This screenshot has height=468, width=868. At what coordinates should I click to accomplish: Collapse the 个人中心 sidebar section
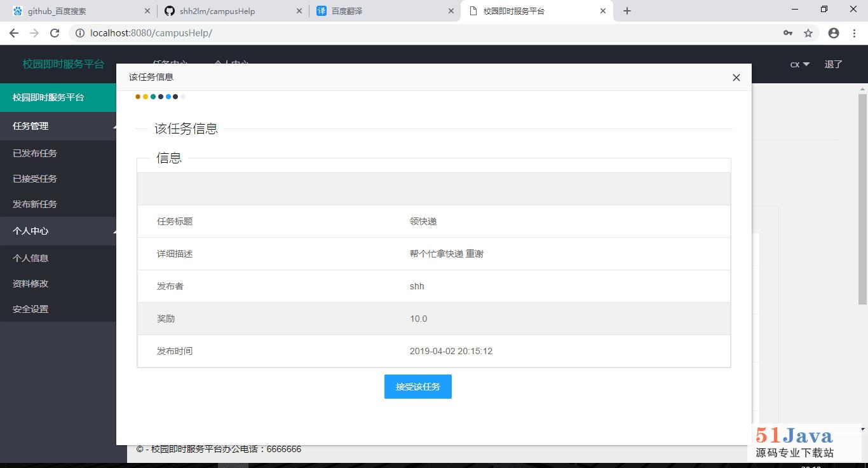(58, 231)
